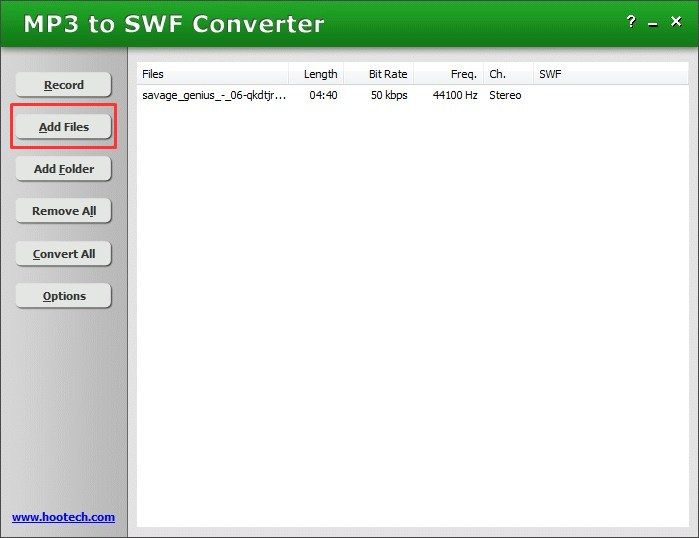Select the savage_genius_-_06 file row
Image resolution: width=699 pixels, height=538 pixels.
click(x=412, y=95)
